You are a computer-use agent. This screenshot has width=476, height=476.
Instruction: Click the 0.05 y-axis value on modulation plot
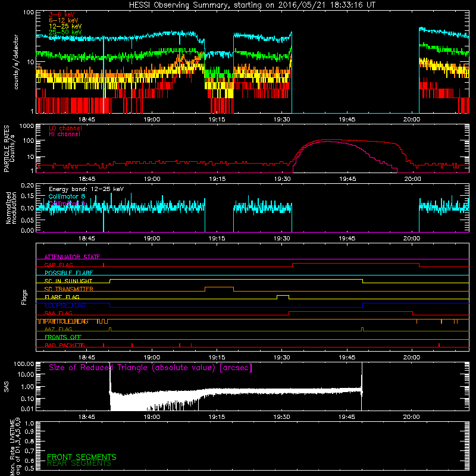coord(27,220)
